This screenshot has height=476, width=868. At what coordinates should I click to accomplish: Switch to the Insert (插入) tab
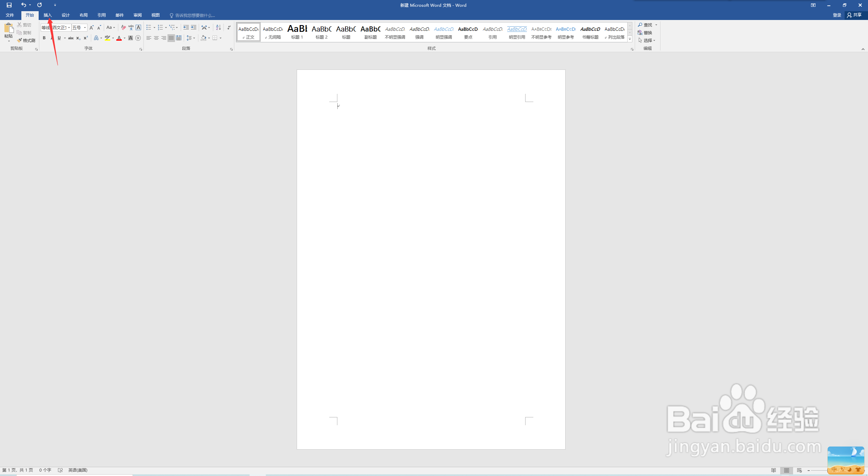click(x=48, y=15)
